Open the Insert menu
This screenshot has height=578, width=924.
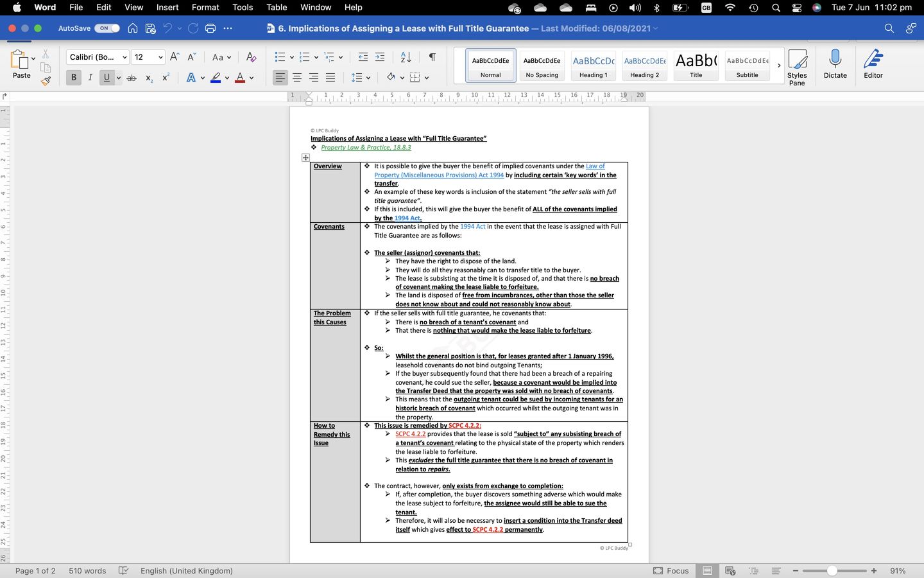pyautogui.click(x=167, y=7)
